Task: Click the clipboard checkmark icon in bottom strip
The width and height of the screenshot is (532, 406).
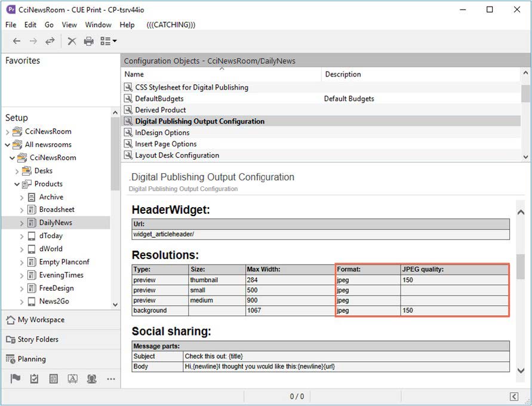Action: pos(34,379)
